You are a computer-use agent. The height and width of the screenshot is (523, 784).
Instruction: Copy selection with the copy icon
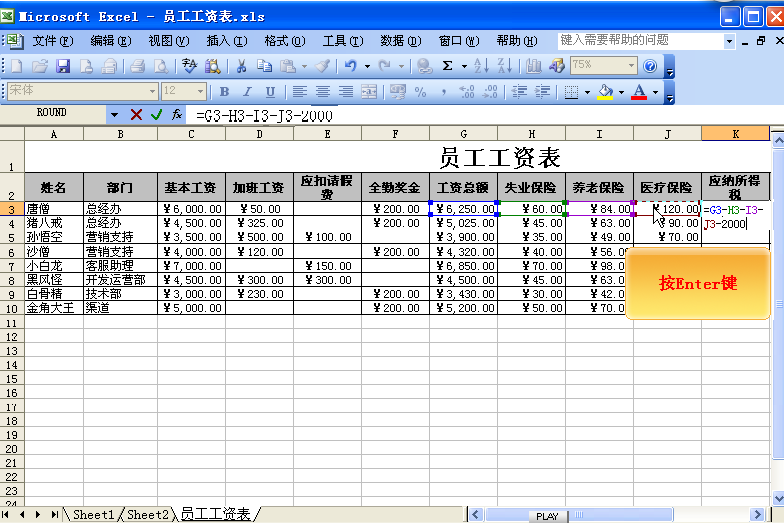(x=264, y=66)
